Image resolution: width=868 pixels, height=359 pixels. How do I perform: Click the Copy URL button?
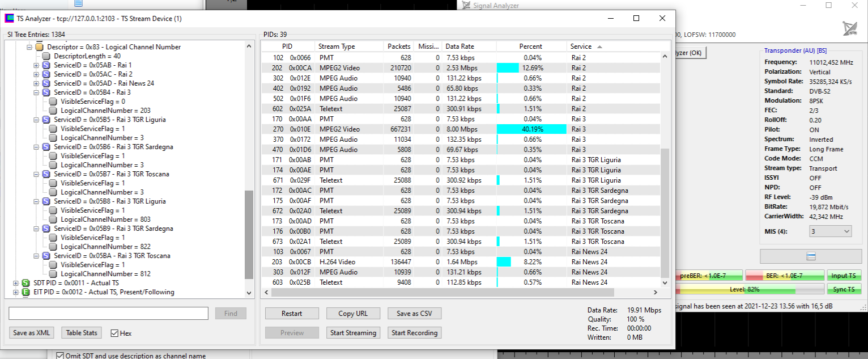(x=353, y=314)
